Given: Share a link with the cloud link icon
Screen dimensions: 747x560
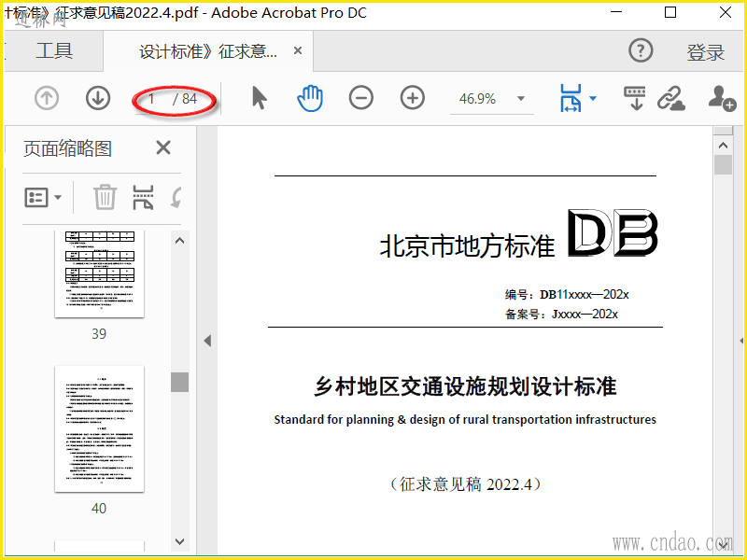Looking at the screenshot, I should pos(670,98).
